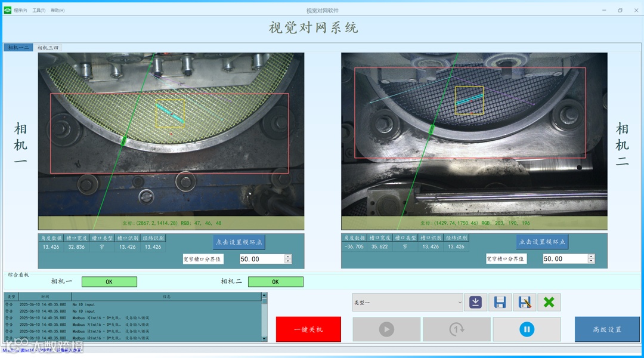Open the 帮助(H) menu
The image size is (644, 358).
coord(58,10)
